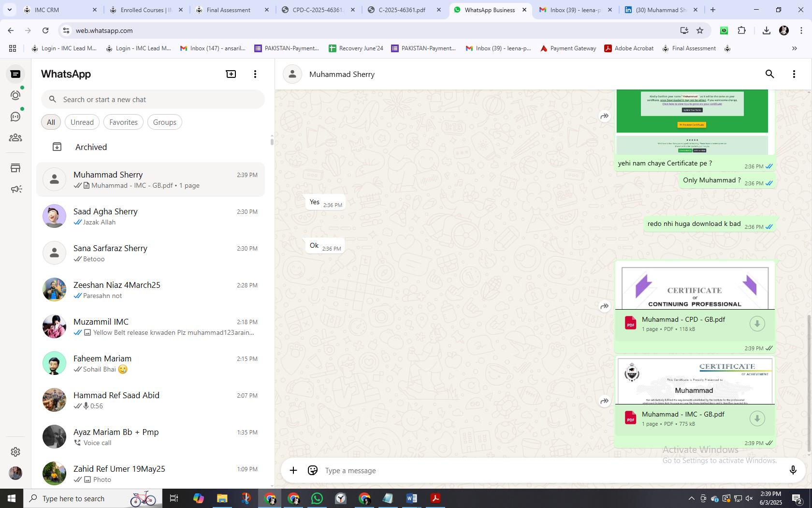Forward the green screenshot image message

pos(604,116)
